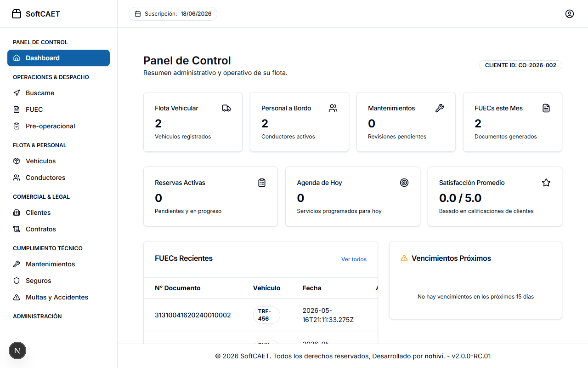Click the people icon on Personal a Bordo card
Image resolution: width=588 pixels, height=368 pixels.
[333, 108]
